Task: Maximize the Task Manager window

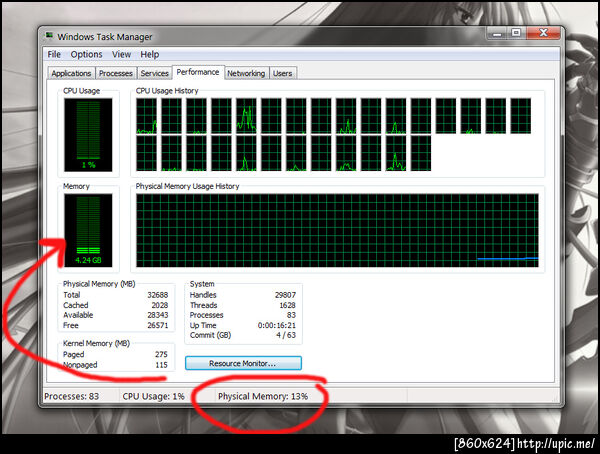Action: (x=516, y=33)
